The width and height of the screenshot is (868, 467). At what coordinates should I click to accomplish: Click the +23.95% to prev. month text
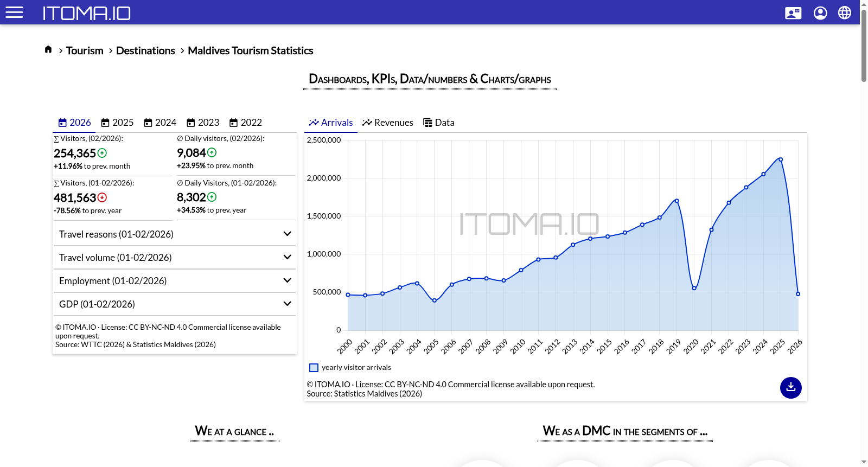point(215,166)
